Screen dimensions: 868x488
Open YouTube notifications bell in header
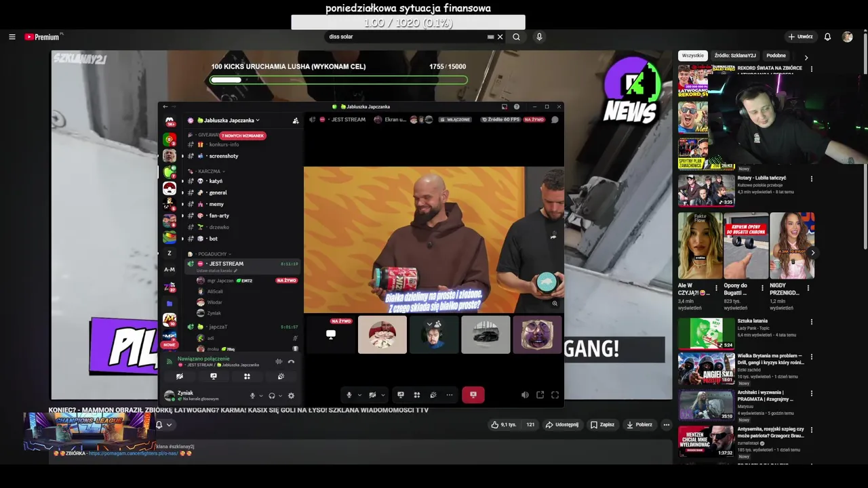point(827,37)
